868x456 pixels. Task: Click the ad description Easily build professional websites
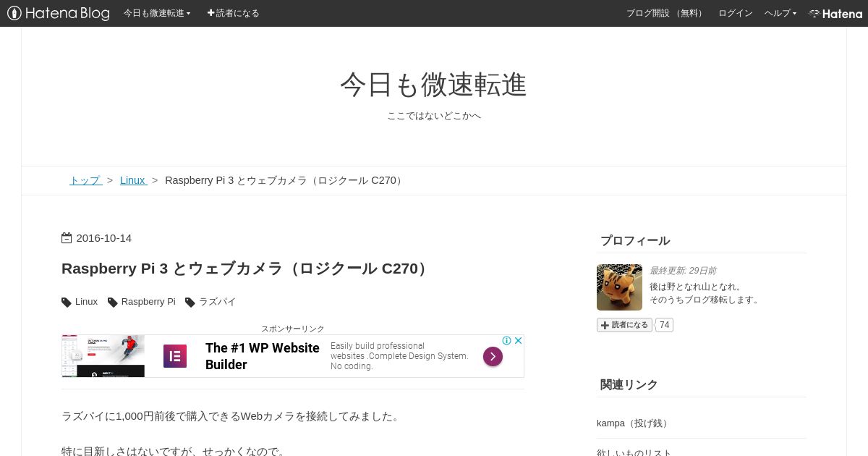[399, 356]
